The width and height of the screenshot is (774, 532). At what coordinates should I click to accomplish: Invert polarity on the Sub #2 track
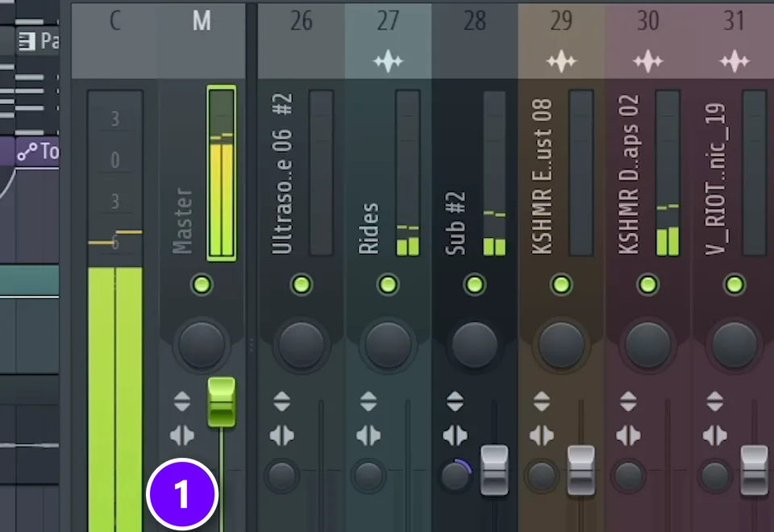coord(455,401)
